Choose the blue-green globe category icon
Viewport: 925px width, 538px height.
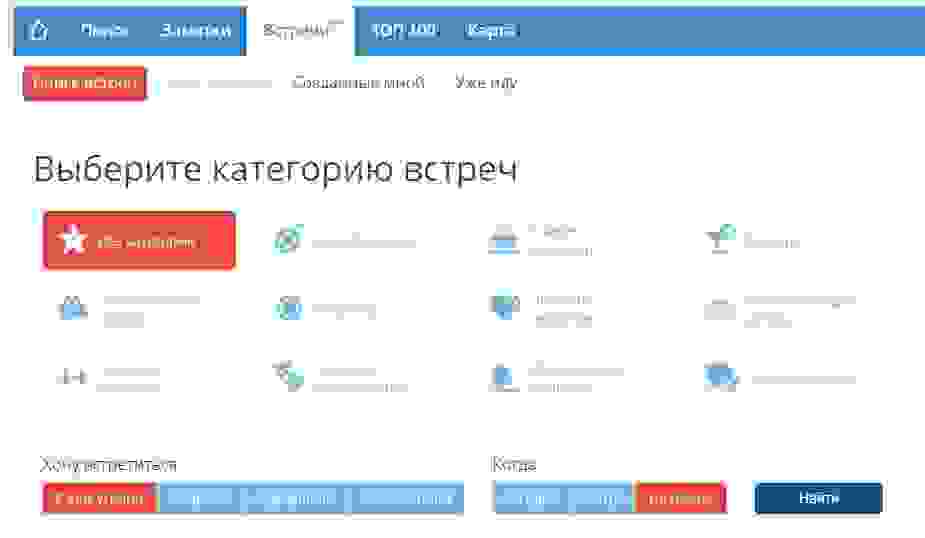point(288,308)
